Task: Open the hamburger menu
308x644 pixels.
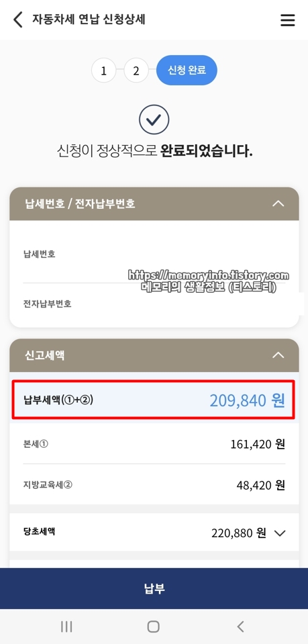Action: tap(287, 20)
